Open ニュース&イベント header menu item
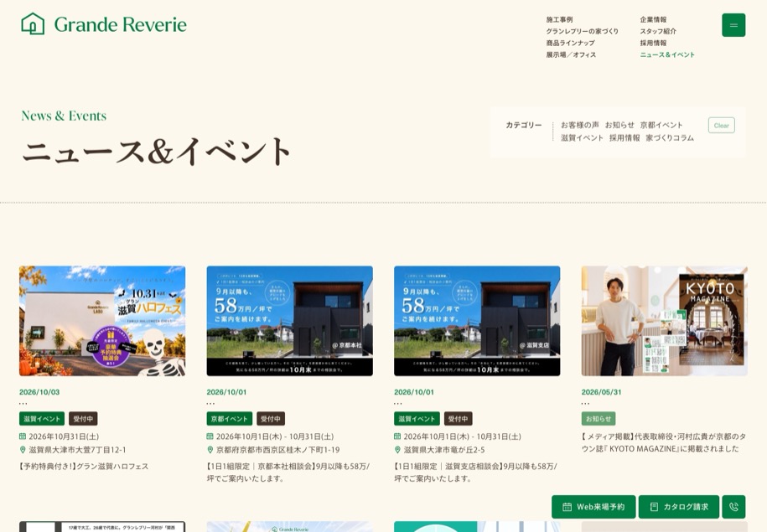This screenshot has width=767, height=532. [x=667, y=54]
